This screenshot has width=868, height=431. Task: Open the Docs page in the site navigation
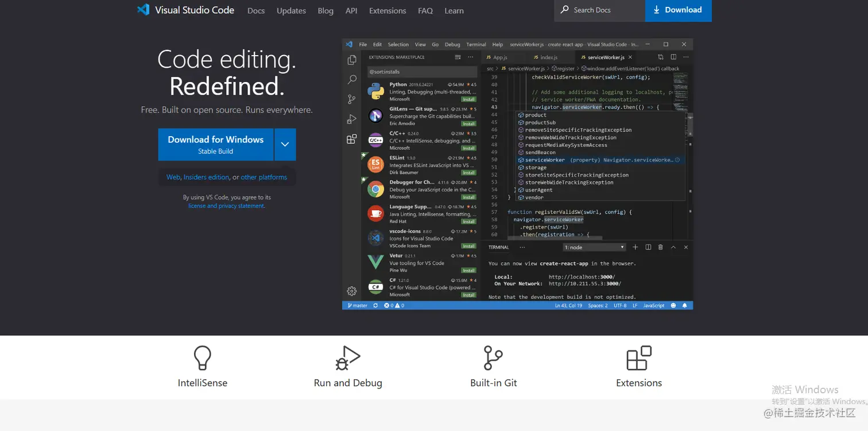click(256, 10)
